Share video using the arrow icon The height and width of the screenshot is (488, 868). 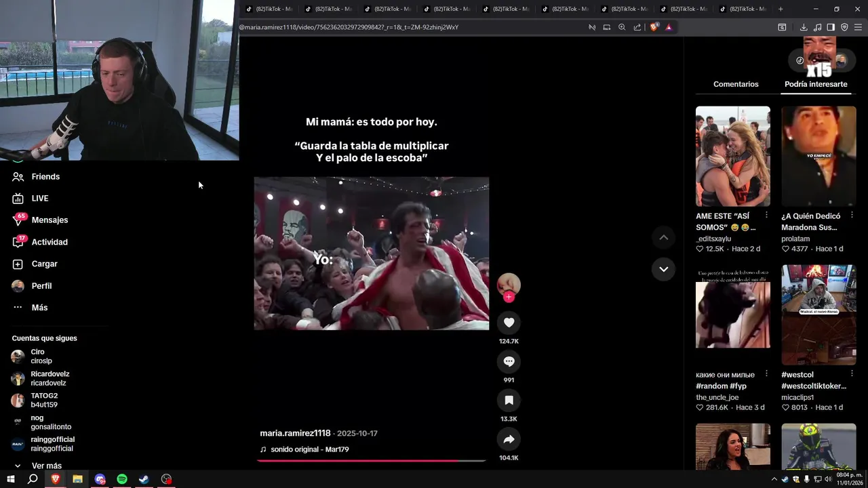tap(509, 439)
